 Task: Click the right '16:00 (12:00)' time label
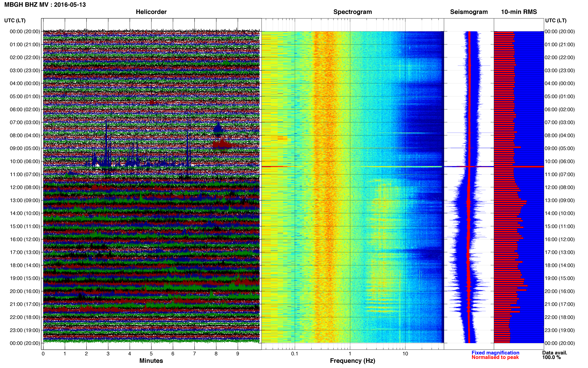560,239
